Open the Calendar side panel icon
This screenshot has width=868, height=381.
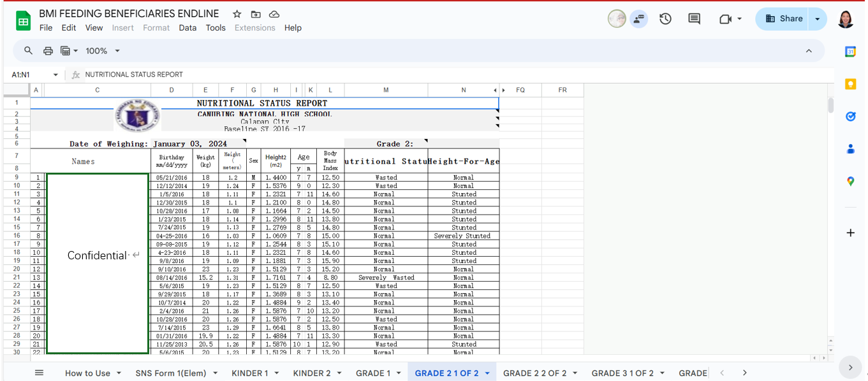click(x=850, y=52)
